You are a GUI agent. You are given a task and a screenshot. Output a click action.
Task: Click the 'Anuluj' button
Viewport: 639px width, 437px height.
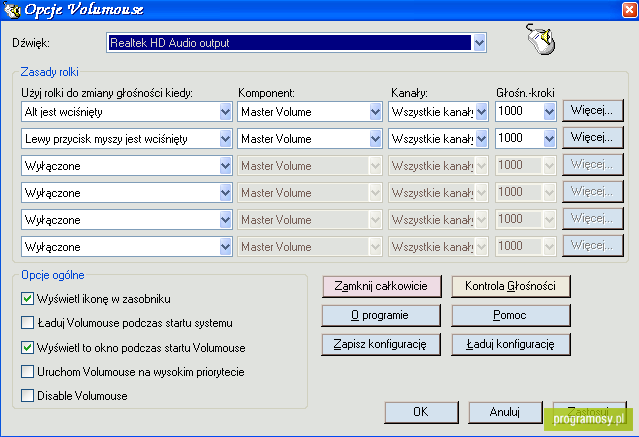(505, 412)
